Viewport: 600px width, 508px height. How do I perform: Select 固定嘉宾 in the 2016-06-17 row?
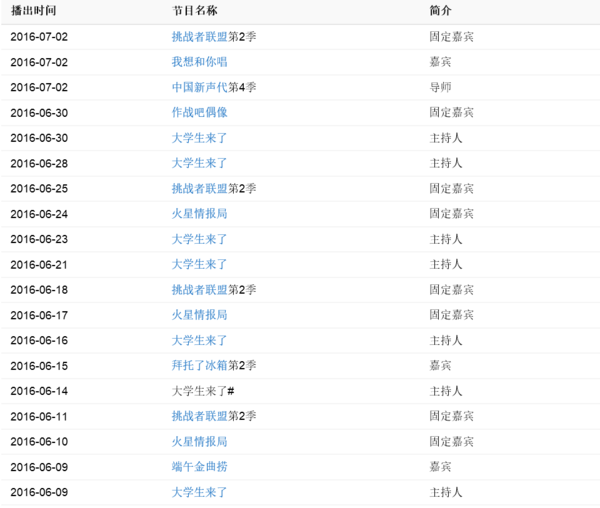[x=452, y=315]
